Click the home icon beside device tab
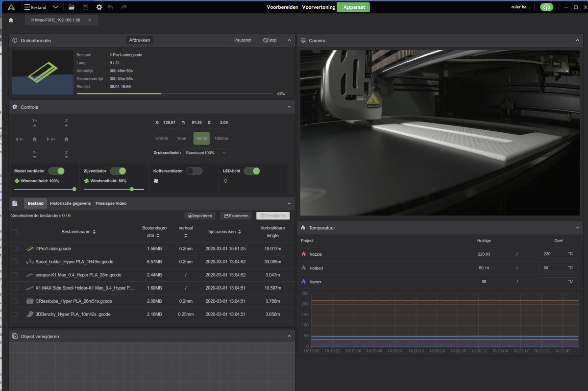The height and width of the screenshot is (391, 588). pyautogui.click(x=11, y=20)
